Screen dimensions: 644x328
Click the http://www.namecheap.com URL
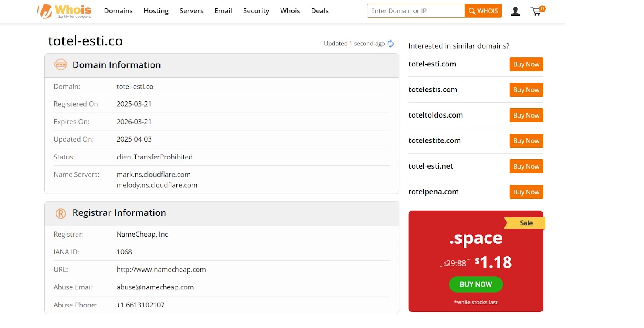[161, 270]
